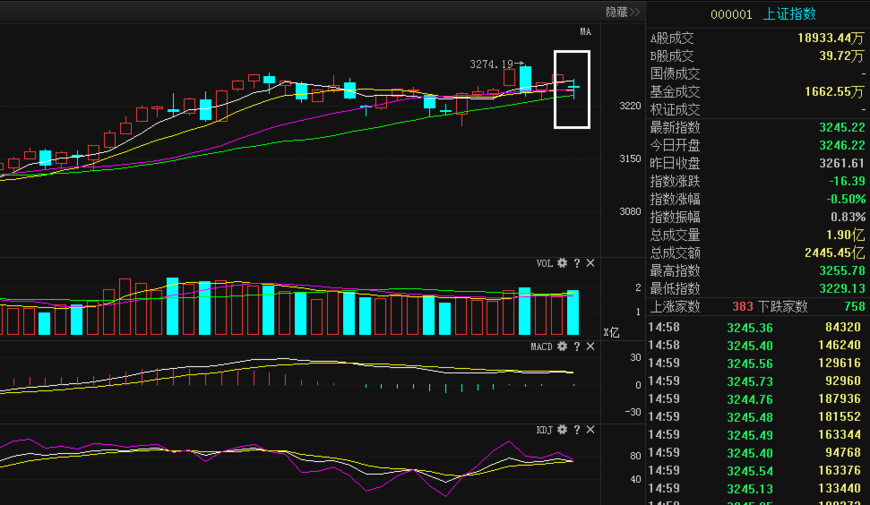The width and height of the screenshot is (870, 505).
Task: Click the MA label on main chart
Action: point(585,32)
